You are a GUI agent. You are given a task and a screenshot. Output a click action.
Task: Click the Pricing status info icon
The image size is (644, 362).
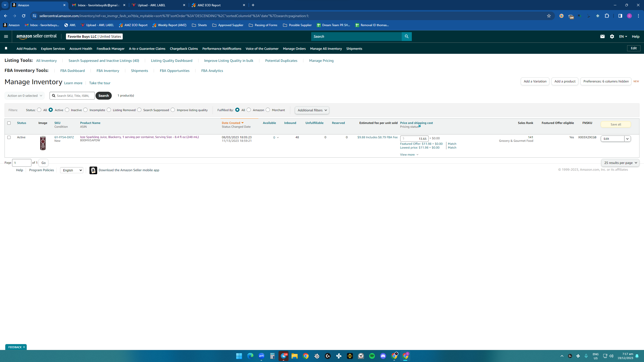(x=420, y=126)
